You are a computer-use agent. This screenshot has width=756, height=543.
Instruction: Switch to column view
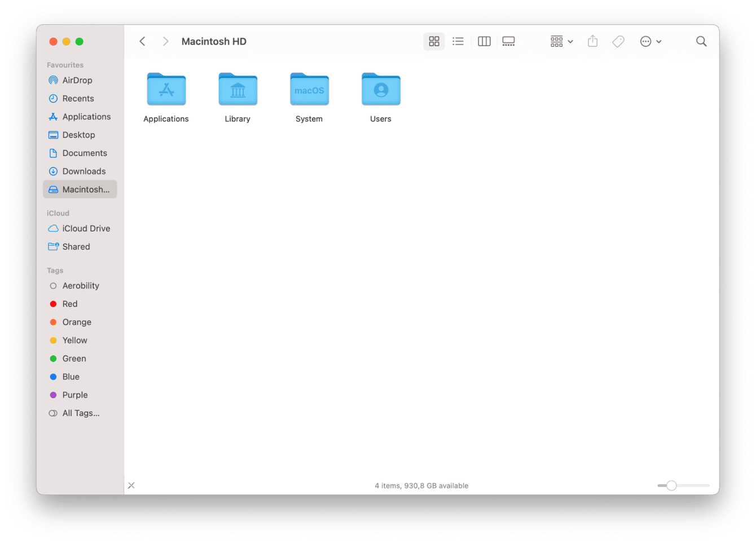[x=484, y=41]
